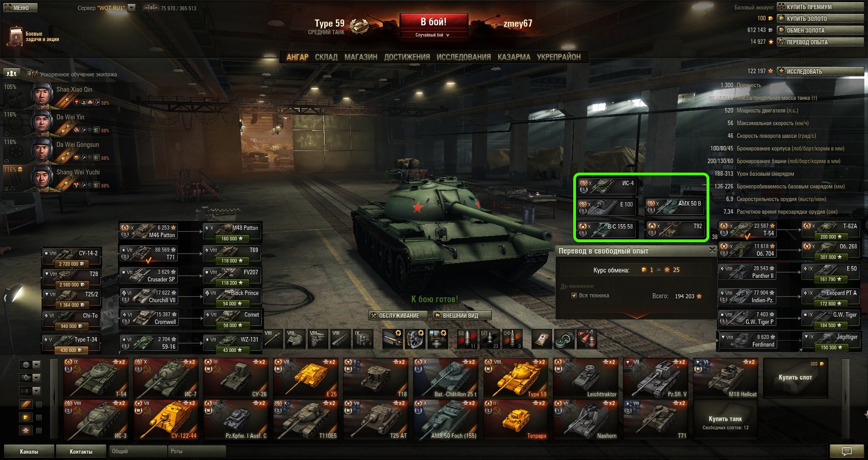Viewport: 868px width, 460px height.
Task: Expand the tier I-X filter dropdown
Action: point(30,391)
